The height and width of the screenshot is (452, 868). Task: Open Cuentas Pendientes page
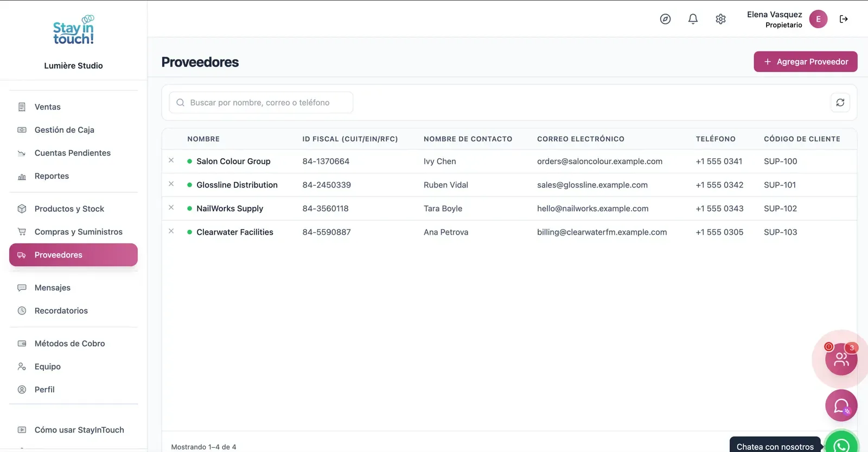point(73,153)
